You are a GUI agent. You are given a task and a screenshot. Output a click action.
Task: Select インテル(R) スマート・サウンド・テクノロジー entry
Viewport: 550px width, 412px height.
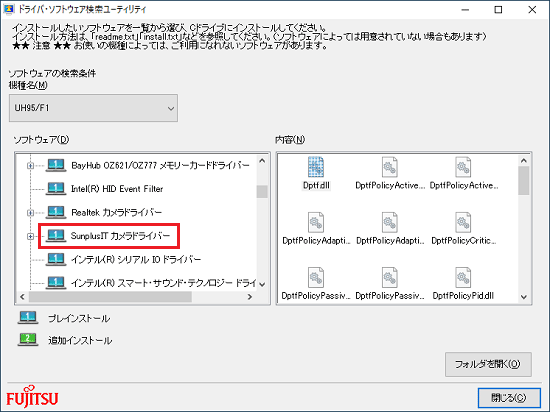pos(163,283)
